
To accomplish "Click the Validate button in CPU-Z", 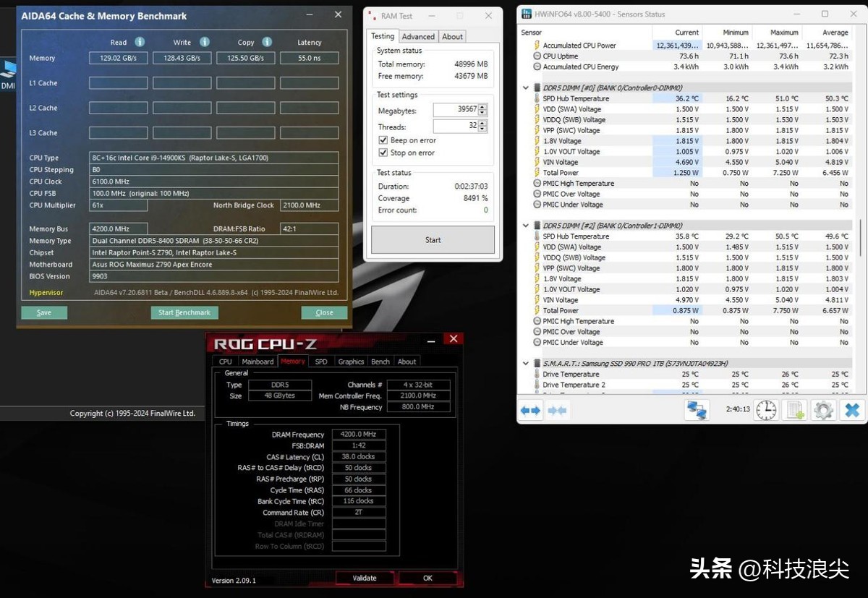I will click(365, 578).
